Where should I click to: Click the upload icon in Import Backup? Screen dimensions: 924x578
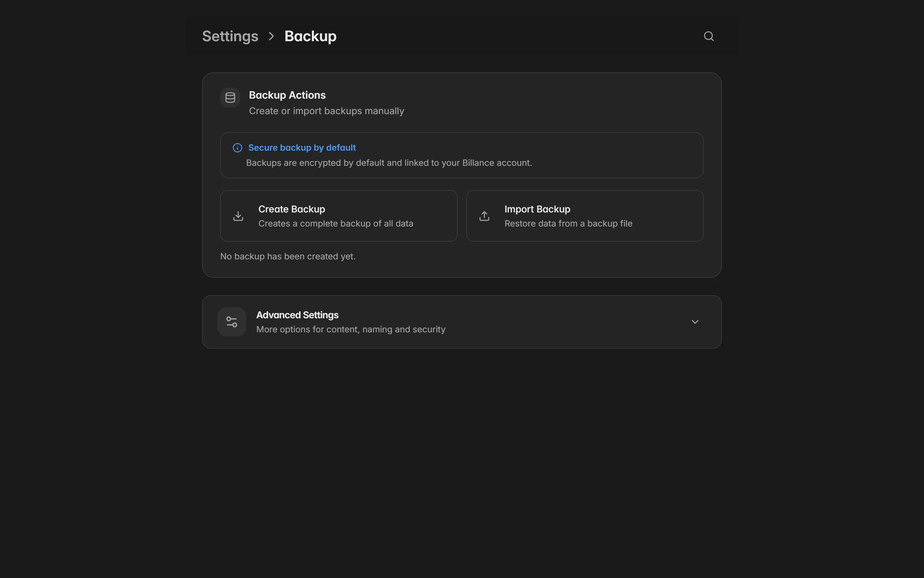pos(484,216)
